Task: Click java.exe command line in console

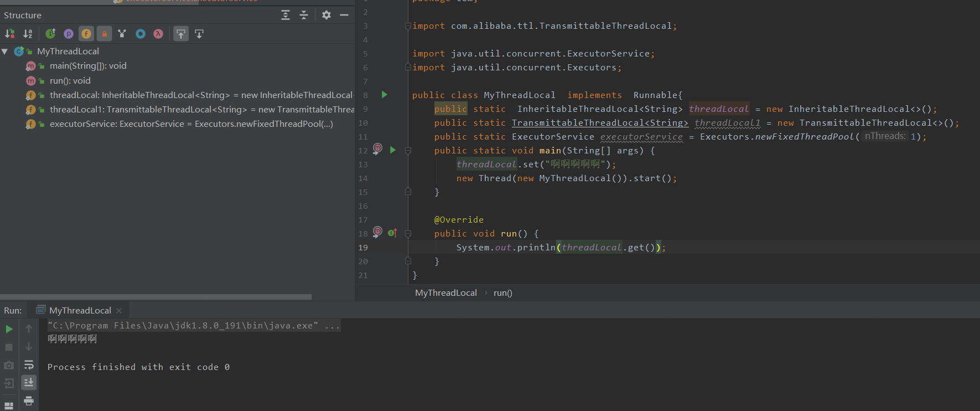Action: 194,326
